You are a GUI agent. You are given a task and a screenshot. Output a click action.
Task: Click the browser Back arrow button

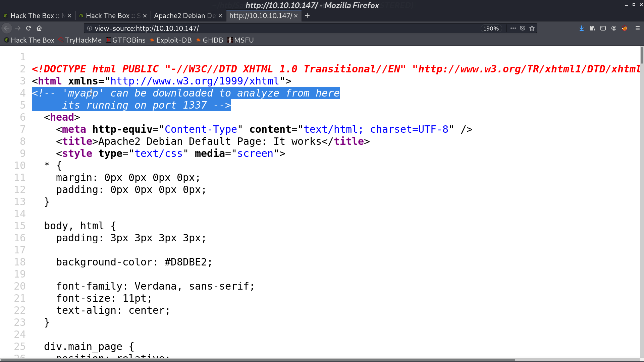7,28
